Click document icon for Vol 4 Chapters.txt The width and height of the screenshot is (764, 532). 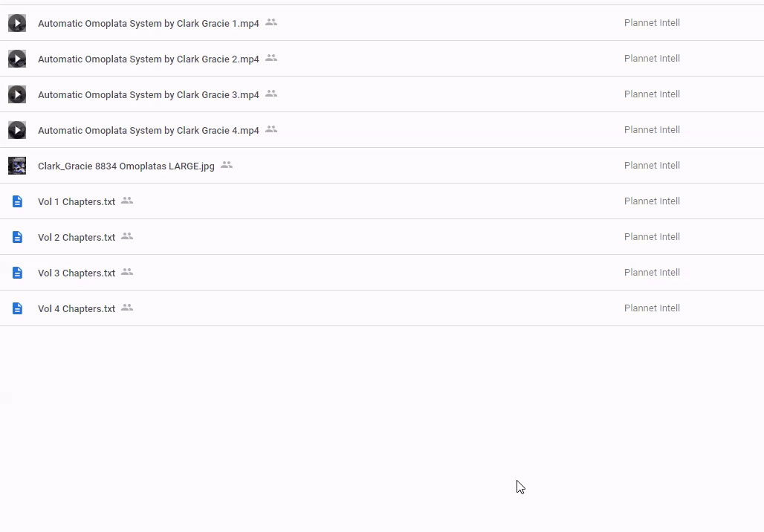(x=17, y=308)
